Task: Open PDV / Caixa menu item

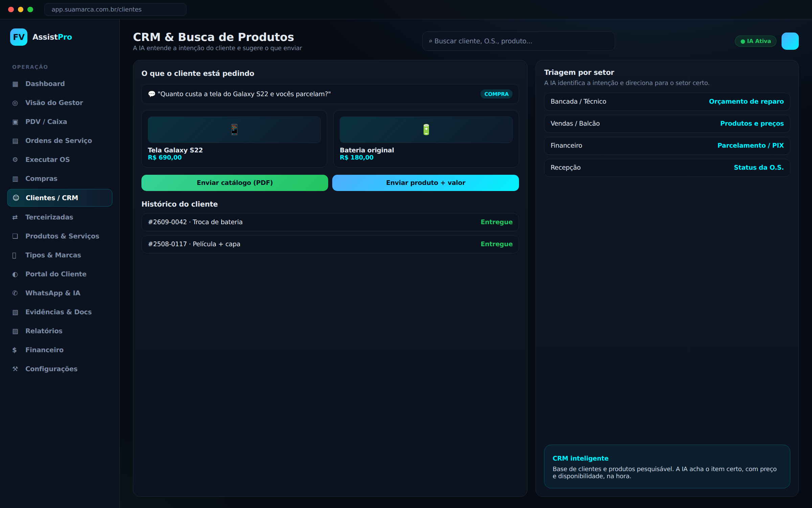Action: pos(60,122)
